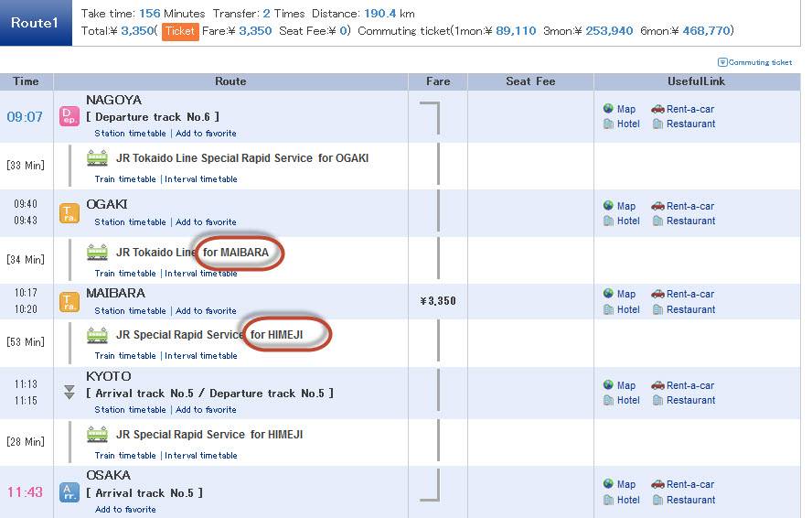
Task: Click the arrival time 11:43
Action: [25, 492]
